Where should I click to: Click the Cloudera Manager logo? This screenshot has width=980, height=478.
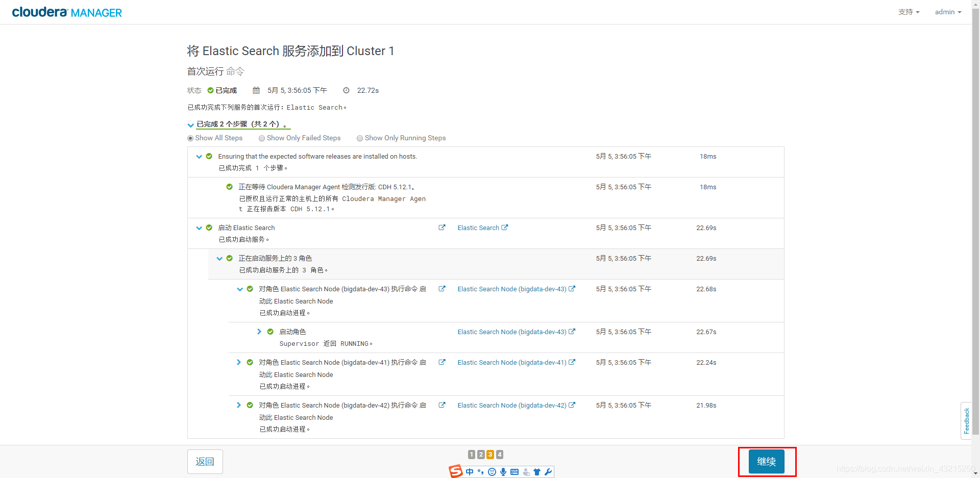click(x=67, y=12)
